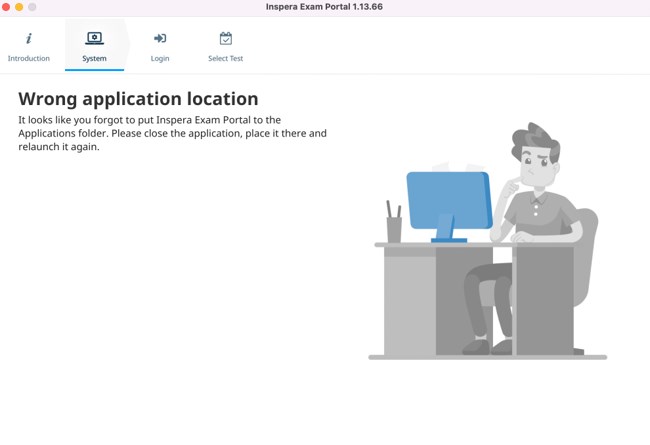Go to the Login tab label
The width and height of the screenshot is (650, 445).
[160, 58]
